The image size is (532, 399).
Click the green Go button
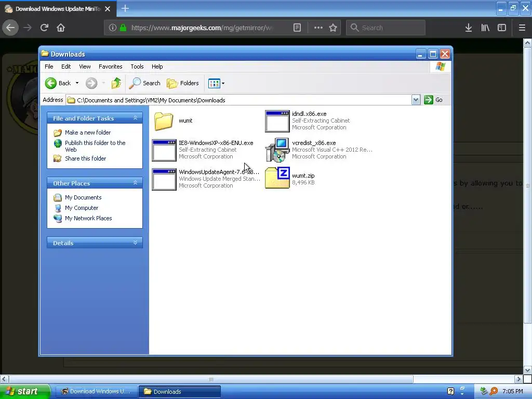tap(434, 100)
